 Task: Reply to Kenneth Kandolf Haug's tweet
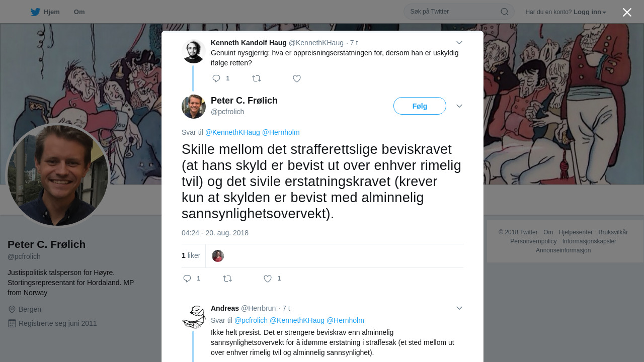[x=216, y=78]
